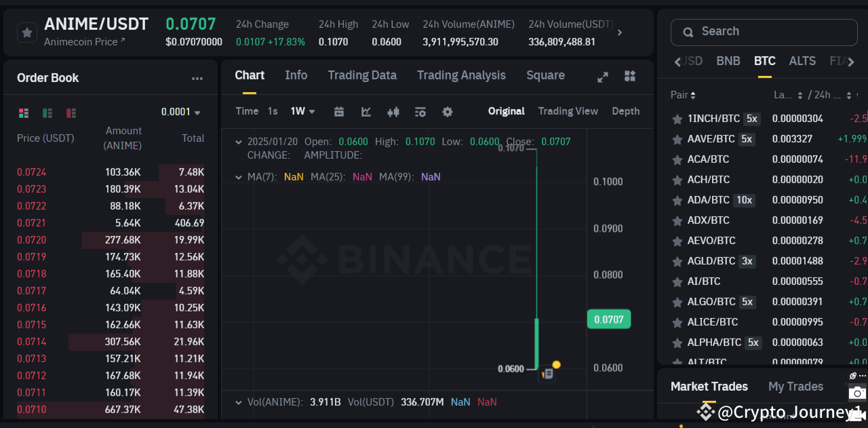868x428 pixels.
Task: Favorite the AAVE/BTC pair star
Action: pyautogui.click(x=676, y=138)
